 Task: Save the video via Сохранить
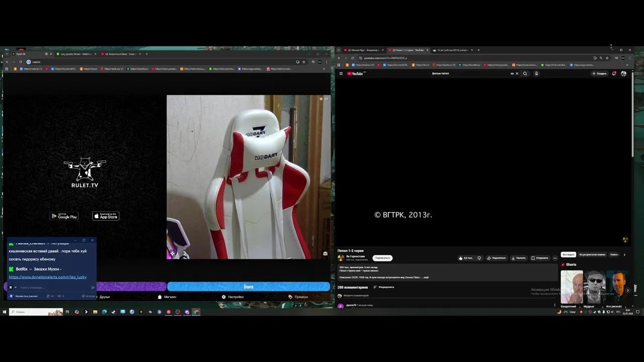(x=540, y=258)
